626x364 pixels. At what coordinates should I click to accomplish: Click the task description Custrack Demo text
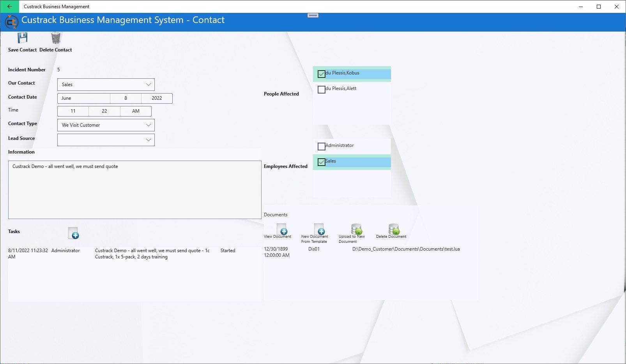[152, 254]
